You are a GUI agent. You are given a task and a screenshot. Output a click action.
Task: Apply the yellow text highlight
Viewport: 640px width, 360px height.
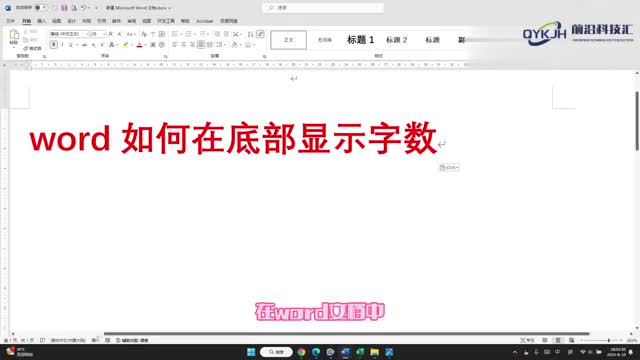(126, 45)
